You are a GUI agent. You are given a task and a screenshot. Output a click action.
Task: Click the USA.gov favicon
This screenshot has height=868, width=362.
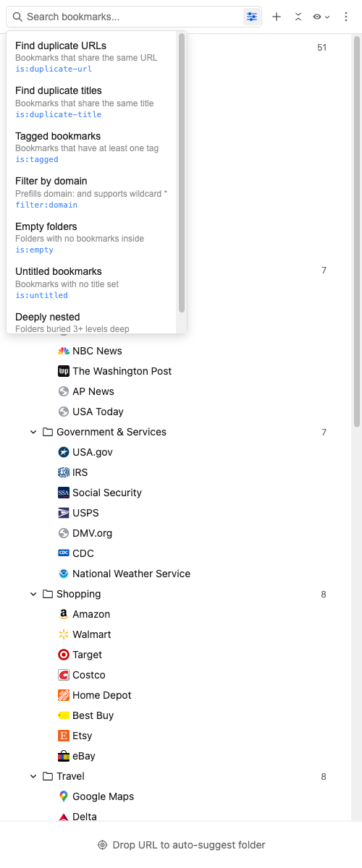(64, 452)
